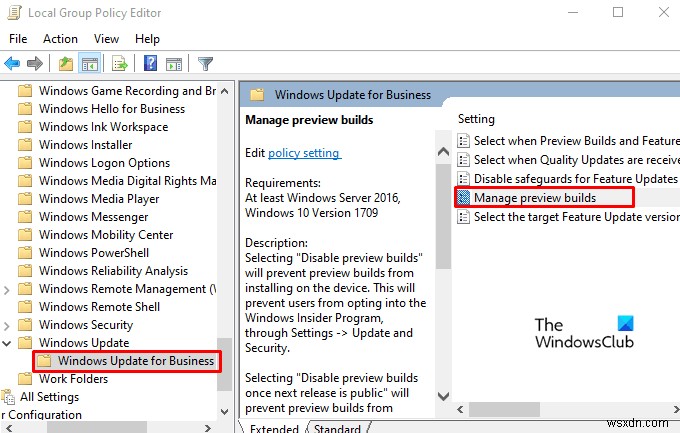The height and width of the screenshot is (433, 680).
Task: Select Windows Mobility Center folder
Action: (106, 235)
